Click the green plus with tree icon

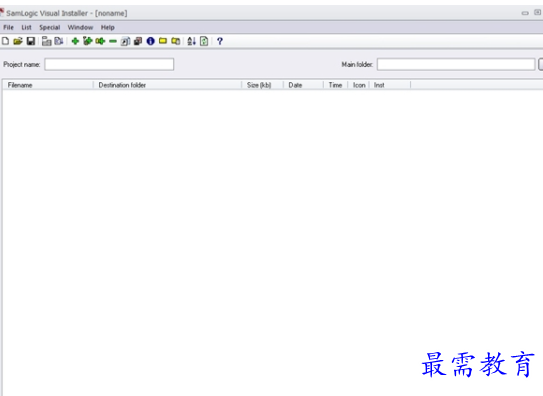(x=87, y=41)
